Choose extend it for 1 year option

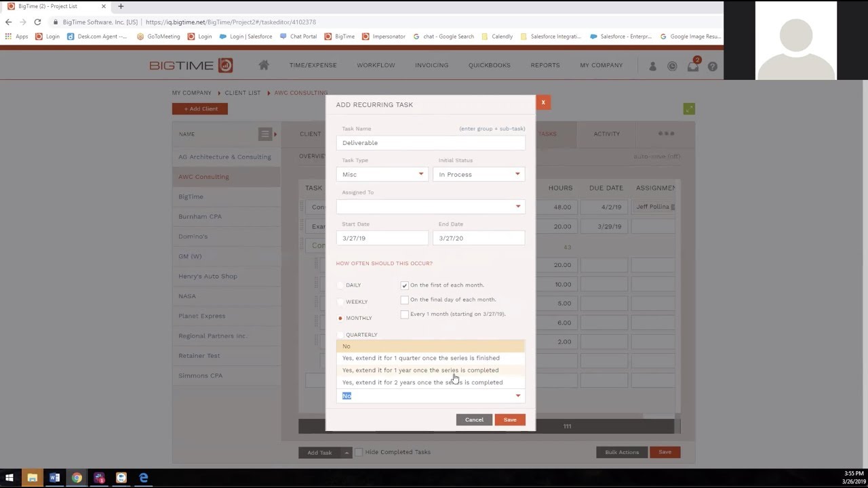click(431, 370)
